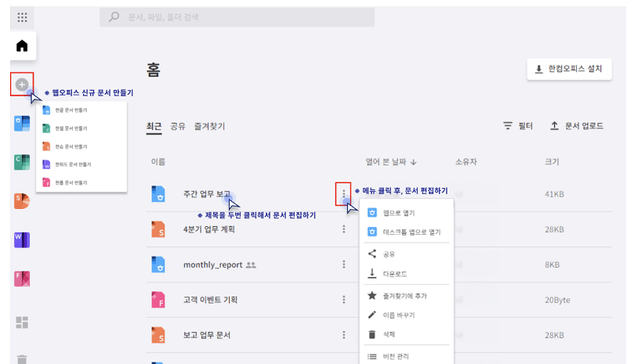Select 버전 관리 in context menu

point(406,356)
